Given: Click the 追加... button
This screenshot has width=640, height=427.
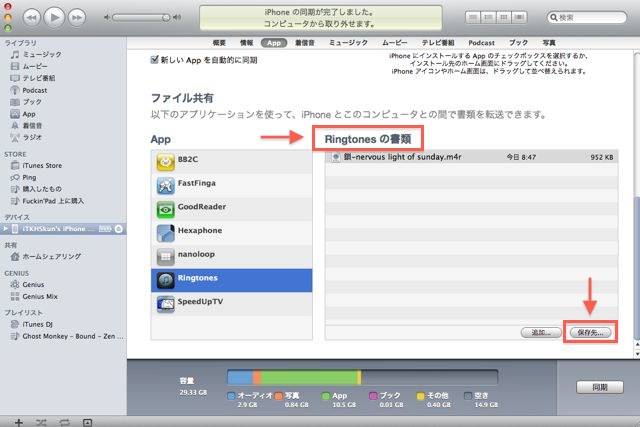Looking at the screenshot, I should [541, 333].
